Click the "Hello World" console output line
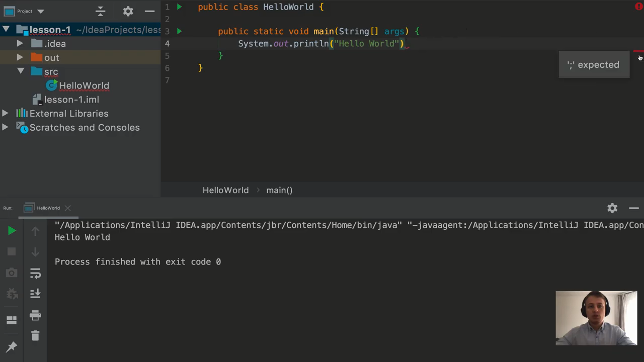Viewport: 644px width, 362px height. pyautogui.click(x=83, y=237)
